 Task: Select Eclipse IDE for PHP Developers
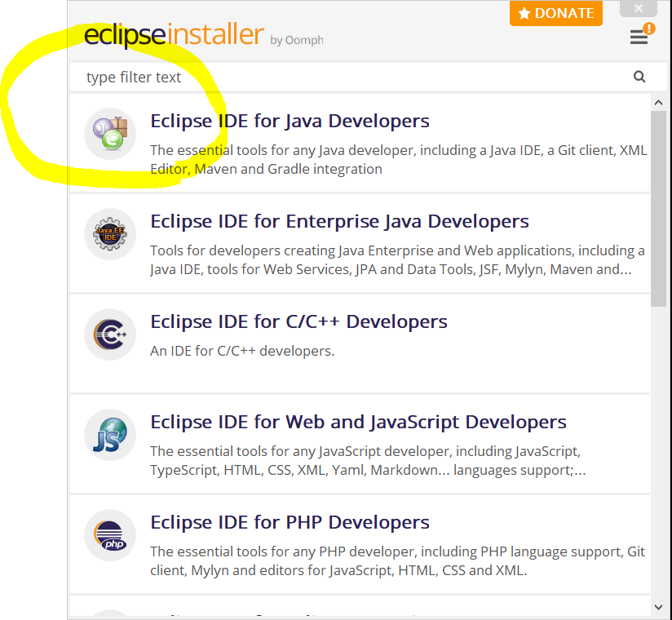360,544
